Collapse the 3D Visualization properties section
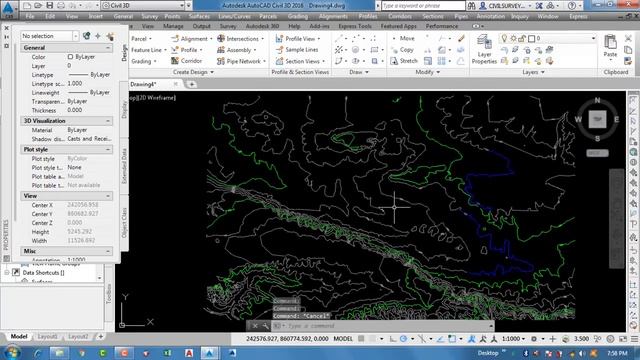Screen dimensions: 640x360 [108, 121]
